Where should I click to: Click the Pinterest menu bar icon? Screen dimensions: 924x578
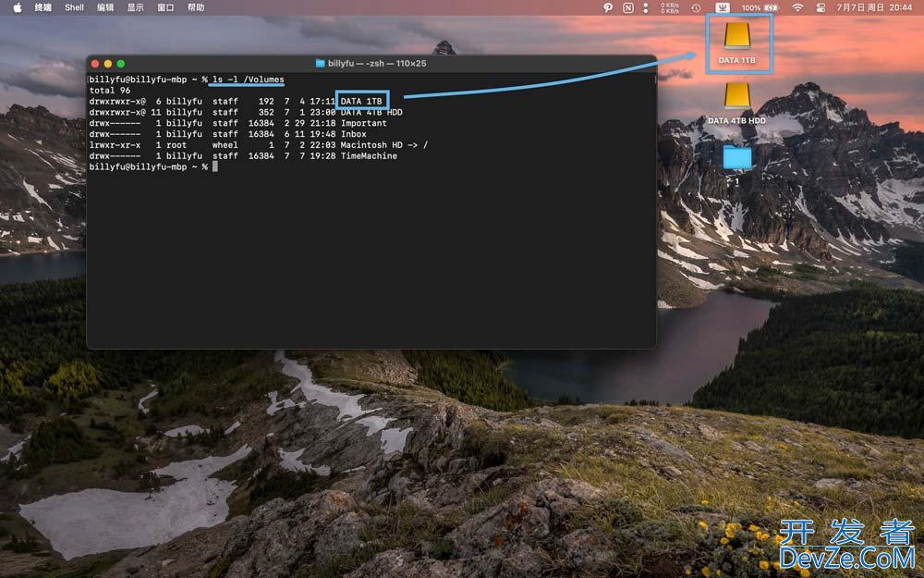[608, 7]
